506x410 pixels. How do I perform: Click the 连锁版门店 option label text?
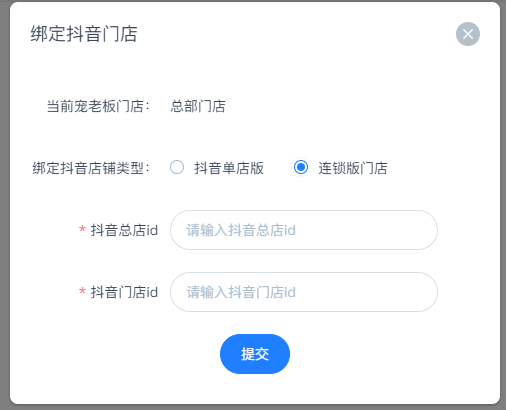pyautogui.click(x=353, y=168)
